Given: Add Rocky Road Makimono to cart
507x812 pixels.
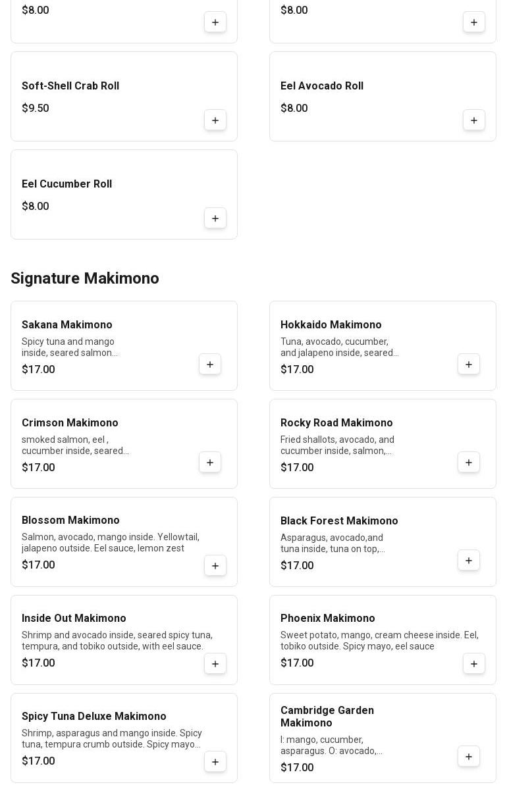Looking at the screenshot, I should (469, 463).
